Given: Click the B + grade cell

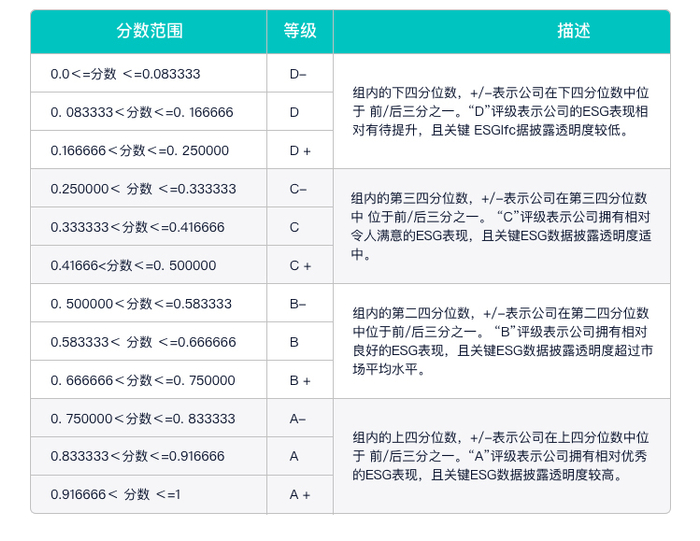Looking at the screenshot, I should tap(300, 380).
